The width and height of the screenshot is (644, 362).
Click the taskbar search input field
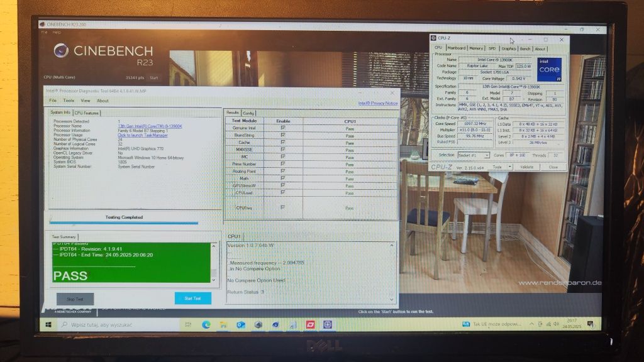click(x=119, y=325)
